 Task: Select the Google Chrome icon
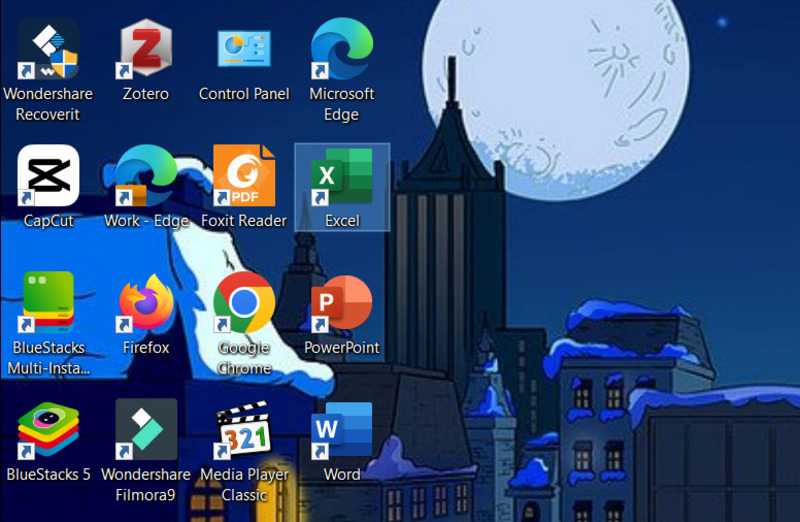click(244, 303)
